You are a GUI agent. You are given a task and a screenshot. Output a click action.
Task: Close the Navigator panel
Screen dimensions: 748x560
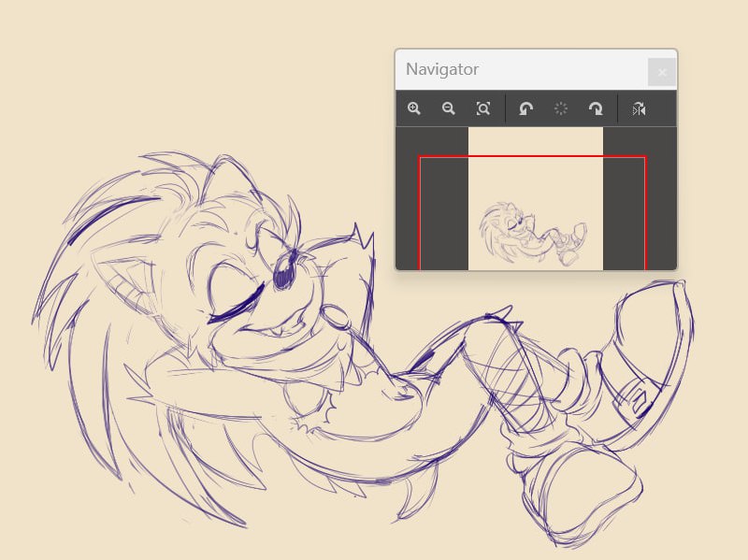coord(662,72)
